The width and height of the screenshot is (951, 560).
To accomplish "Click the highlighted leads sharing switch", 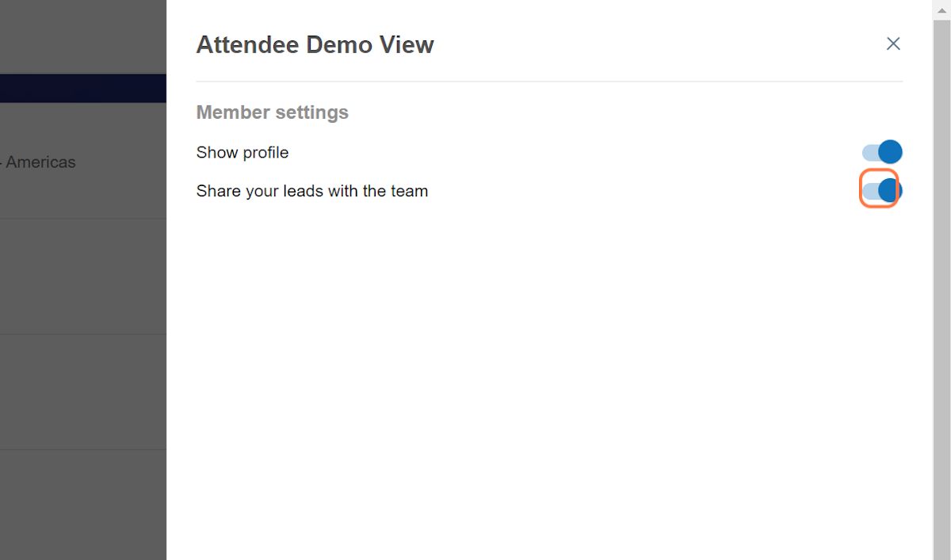I will pyautogui.click(x=880, y=189).
